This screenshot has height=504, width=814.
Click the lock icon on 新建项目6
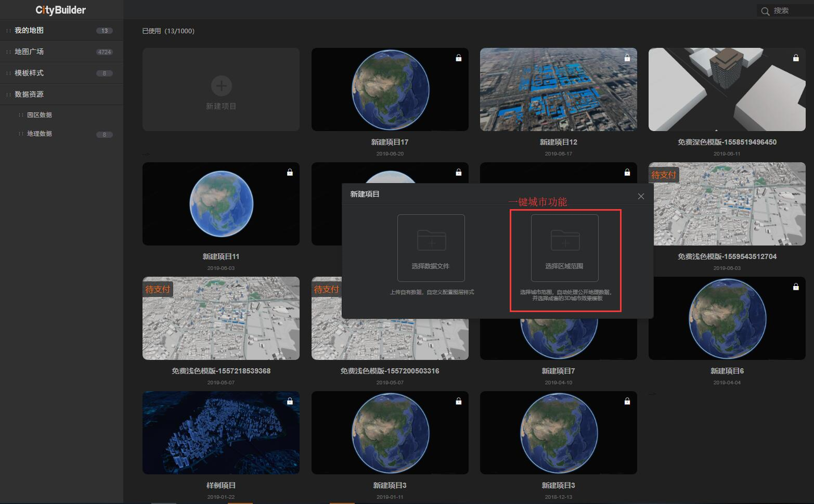tap(796, 287)
